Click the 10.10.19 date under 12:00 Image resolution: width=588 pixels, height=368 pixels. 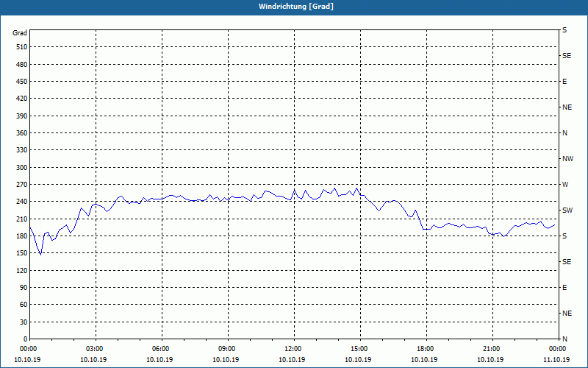[x=292, y=359]
